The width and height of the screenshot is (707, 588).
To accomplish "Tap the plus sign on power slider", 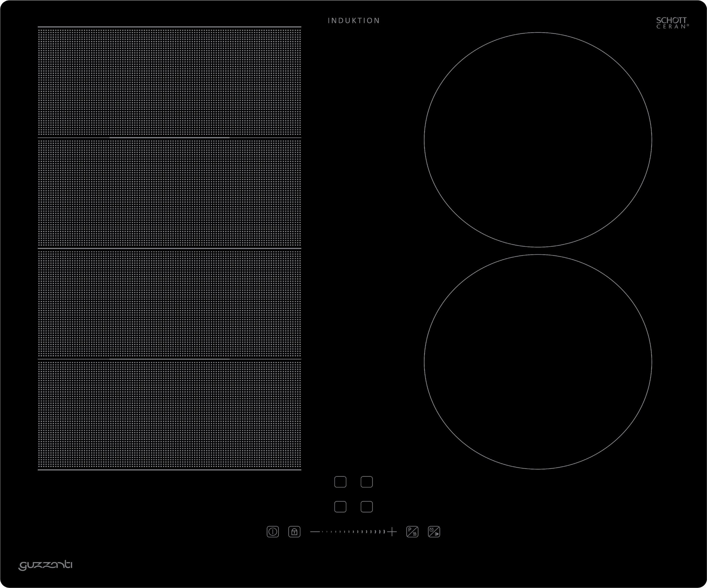I will pyautogui.click(x=392, y=532).
